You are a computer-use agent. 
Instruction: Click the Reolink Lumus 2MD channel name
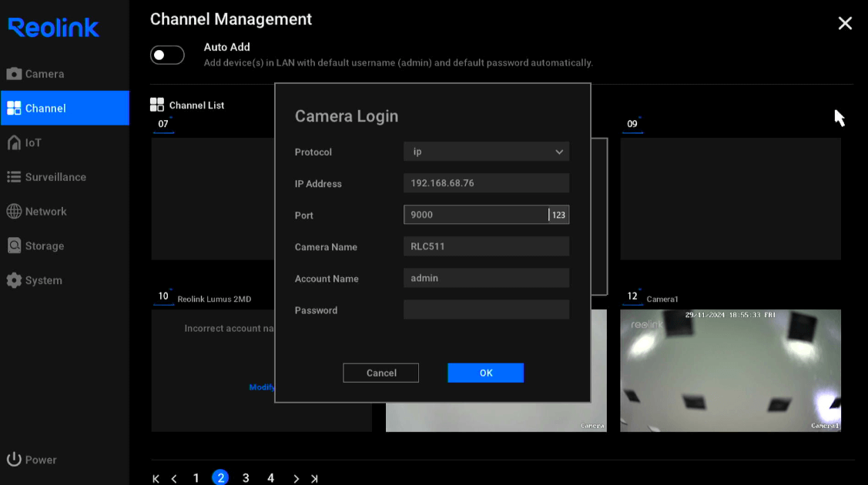pyautogui.click(x=214, y=299)
